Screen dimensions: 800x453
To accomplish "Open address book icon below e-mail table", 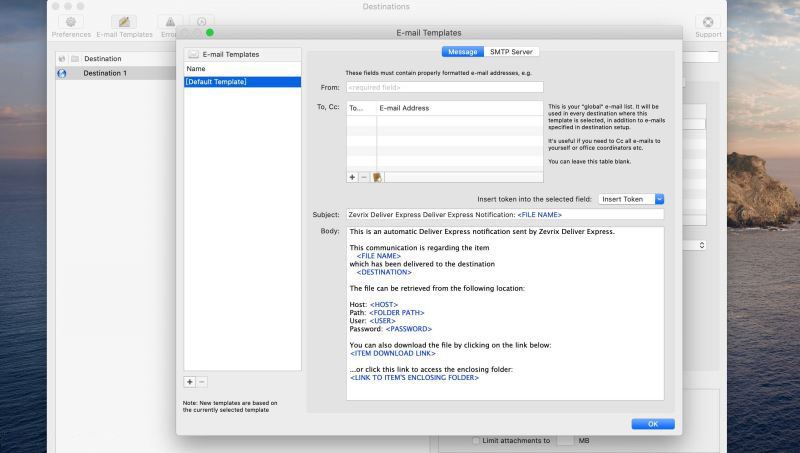I will (x=377, y=177).
